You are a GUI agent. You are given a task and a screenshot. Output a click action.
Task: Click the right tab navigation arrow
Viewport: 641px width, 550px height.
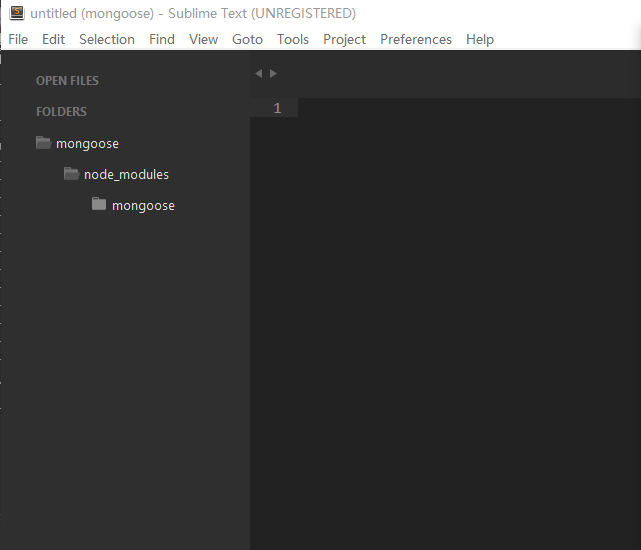point(273,74)
